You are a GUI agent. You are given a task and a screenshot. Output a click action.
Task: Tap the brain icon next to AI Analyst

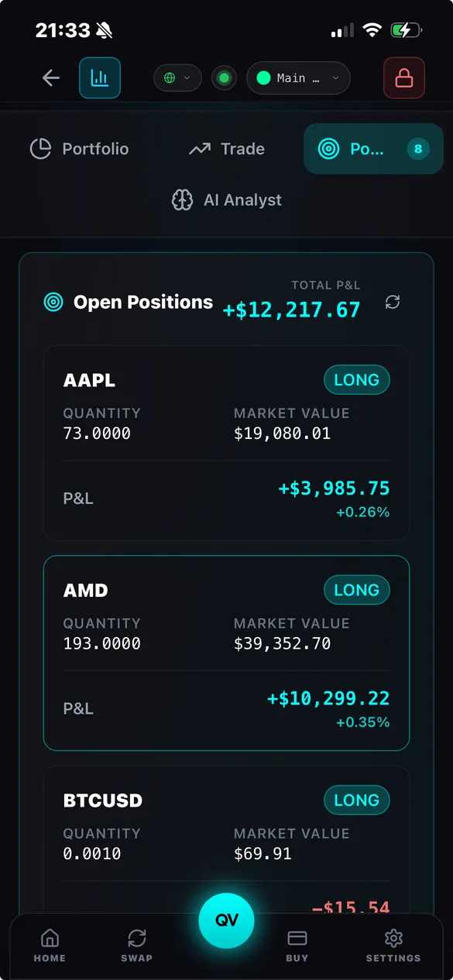click(x=183, y=200)
